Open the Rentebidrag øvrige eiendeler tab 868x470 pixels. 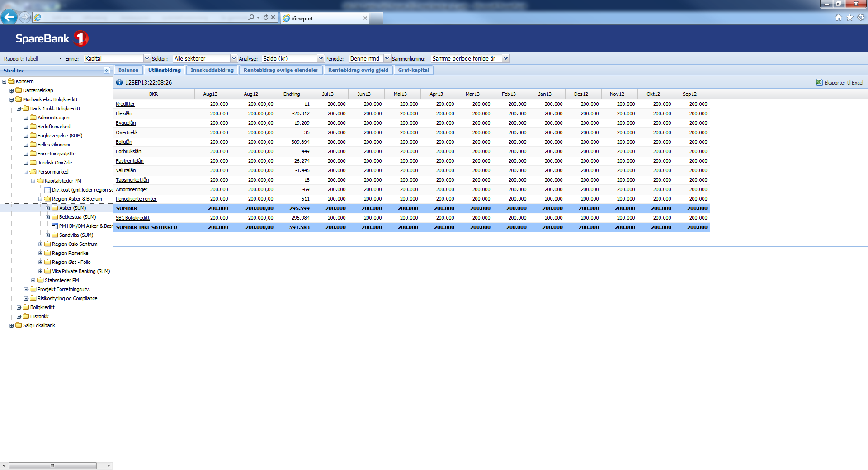point(281,70)
